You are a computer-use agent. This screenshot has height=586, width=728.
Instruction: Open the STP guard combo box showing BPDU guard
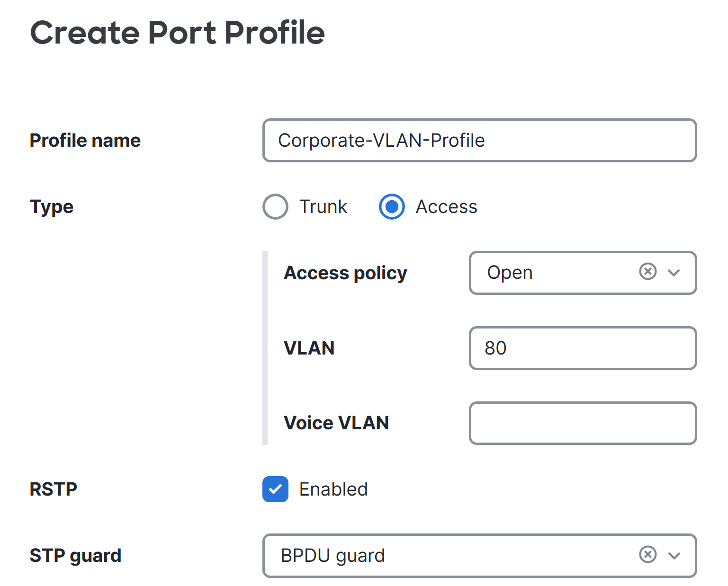coord(479,556)
